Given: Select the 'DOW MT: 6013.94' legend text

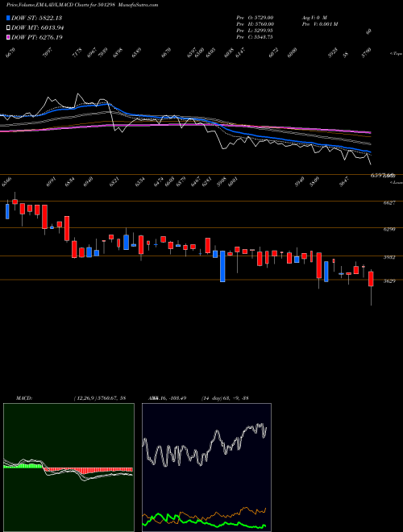Looking at the screenshot, I should pyautogui.click(x=37, y=27).
